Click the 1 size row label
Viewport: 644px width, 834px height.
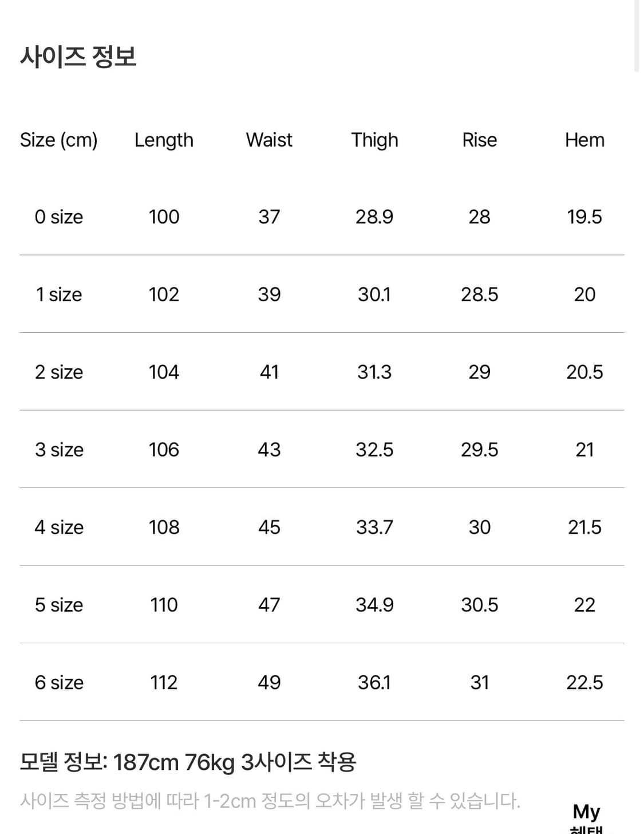point(58,294)
